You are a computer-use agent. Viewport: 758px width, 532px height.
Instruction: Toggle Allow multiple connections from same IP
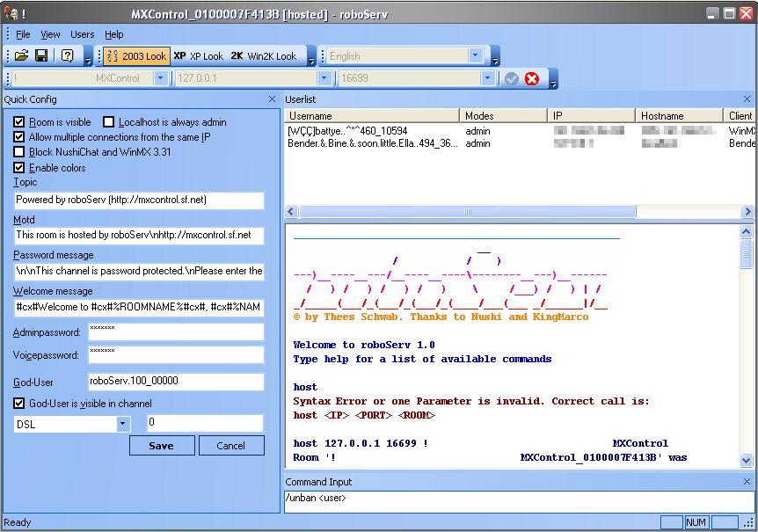18,137
